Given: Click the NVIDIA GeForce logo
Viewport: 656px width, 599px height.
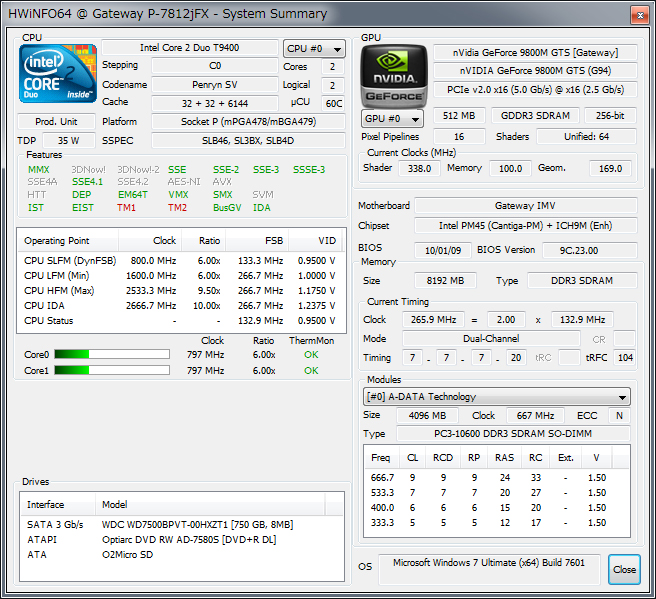Looking at the screenshot, I should click(394, 77).
